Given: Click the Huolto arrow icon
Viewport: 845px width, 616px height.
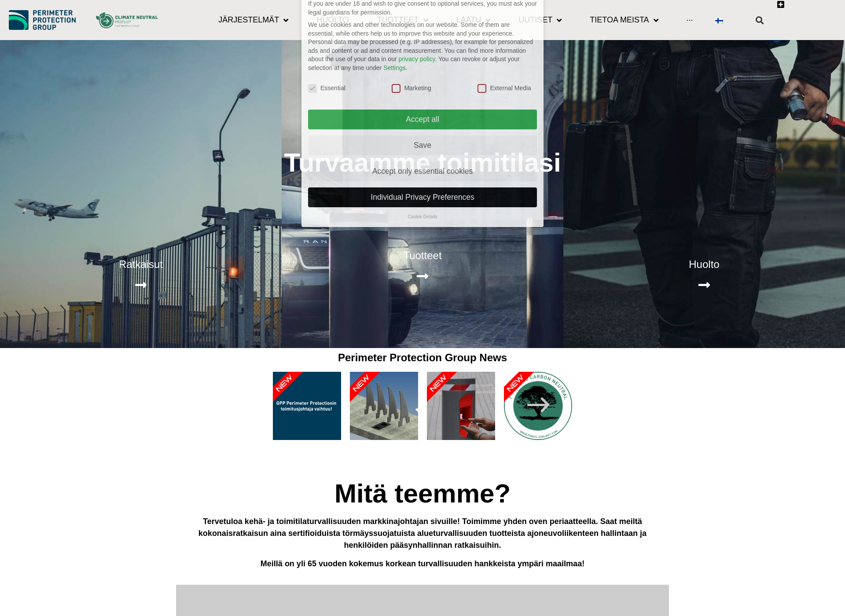Looking at the screenshot, I should coord(704,285).
